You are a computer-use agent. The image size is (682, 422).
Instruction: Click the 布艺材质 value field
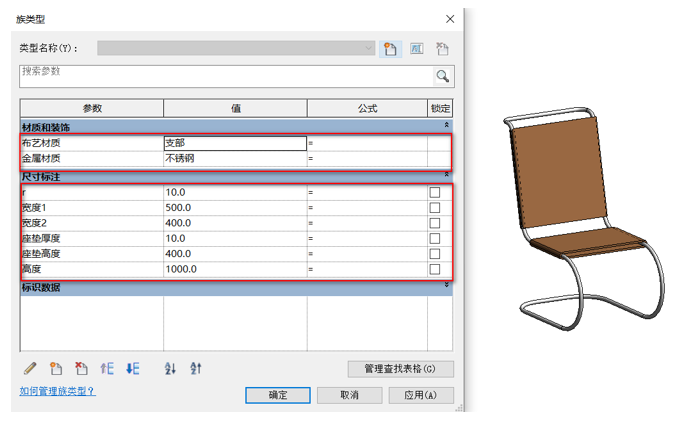coord(235,143)
